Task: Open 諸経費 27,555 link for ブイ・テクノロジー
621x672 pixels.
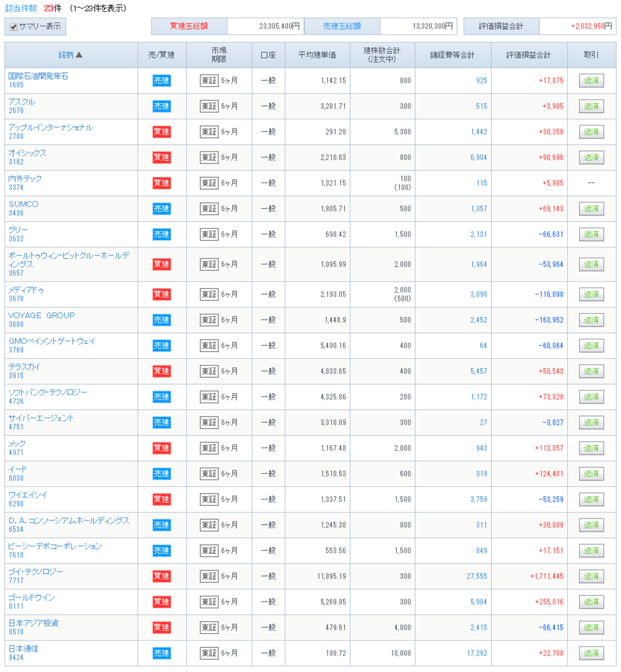Action: click(477, 576)
